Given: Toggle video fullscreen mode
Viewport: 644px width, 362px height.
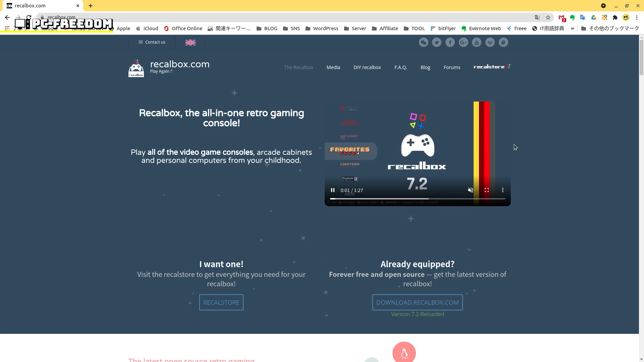Looking at the screenshot, I should click(x=486, y=190).
